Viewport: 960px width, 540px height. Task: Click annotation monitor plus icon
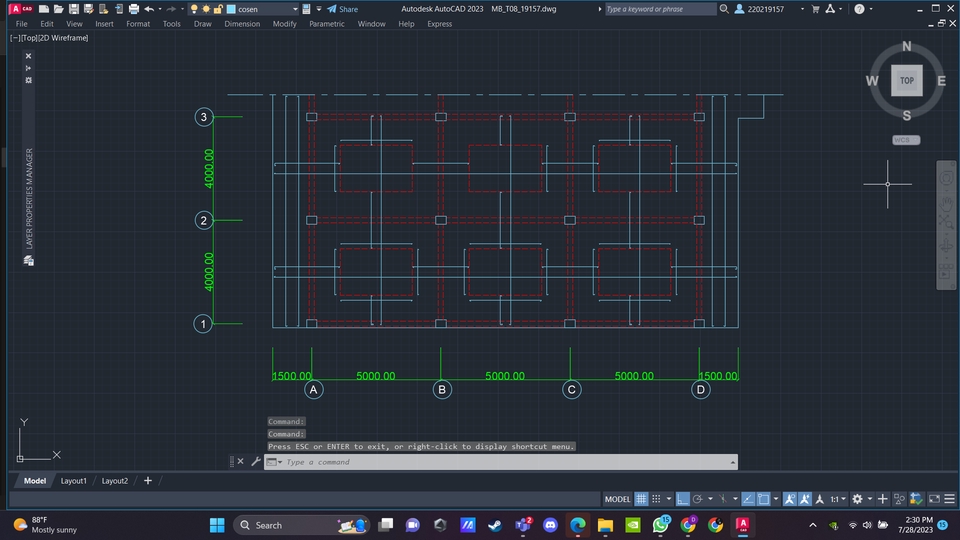point(882,499)
